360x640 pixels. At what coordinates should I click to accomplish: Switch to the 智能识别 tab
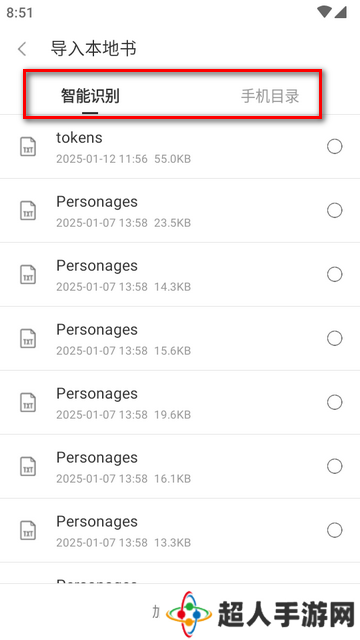(90, 96)
